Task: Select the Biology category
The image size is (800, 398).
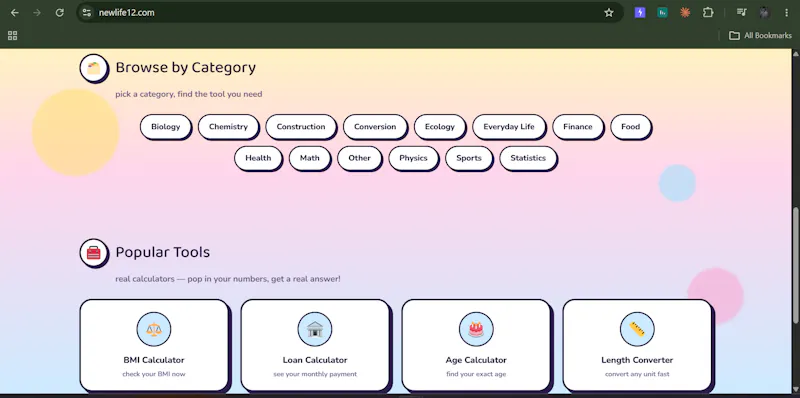Action: coord(166,127)
